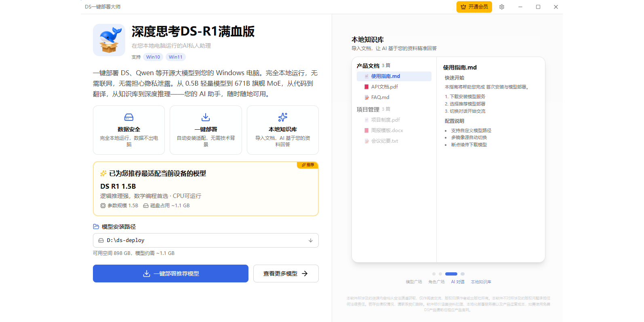Open the 本地知识库 feature card title
Viewport: 644px width, 322px height.
283,129
